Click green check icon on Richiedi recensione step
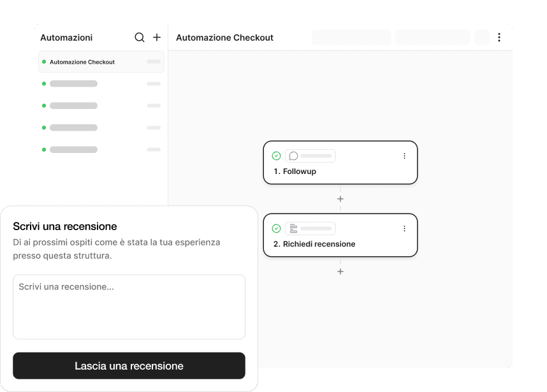Viewport: 547px width, 392px height. (276, 228)
